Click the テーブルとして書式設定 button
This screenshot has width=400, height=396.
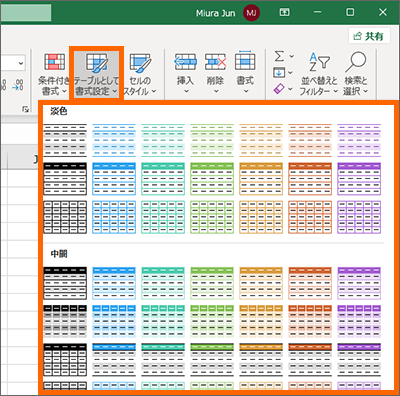[x=96, y=74]
